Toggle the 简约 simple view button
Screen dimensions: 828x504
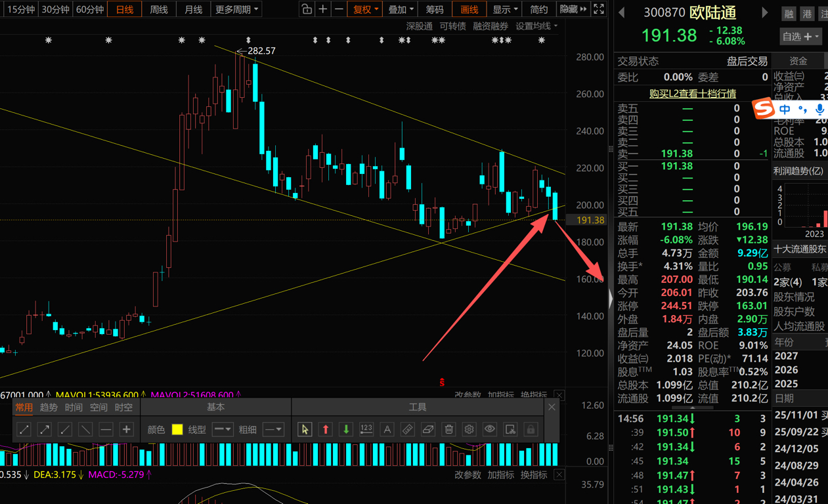[x=539, y=9]
